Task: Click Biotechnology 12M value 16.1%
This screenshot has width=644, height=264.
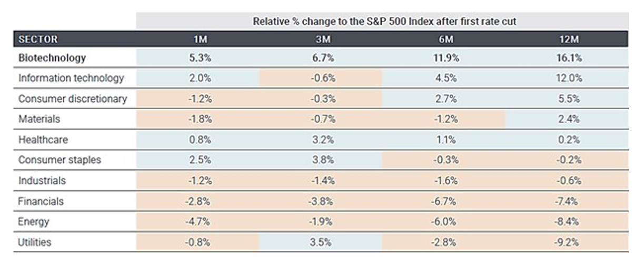Action: (x=569, y=57)
